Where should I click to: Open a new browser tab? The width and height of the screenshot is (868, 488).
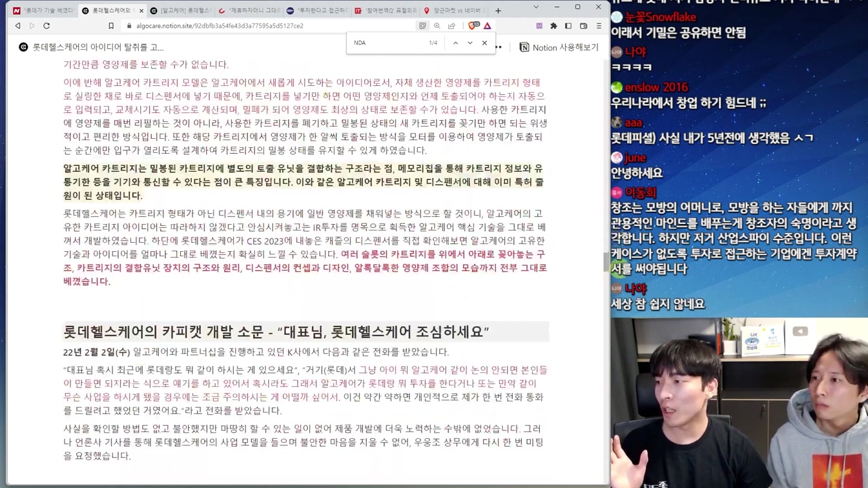(498, 10)
